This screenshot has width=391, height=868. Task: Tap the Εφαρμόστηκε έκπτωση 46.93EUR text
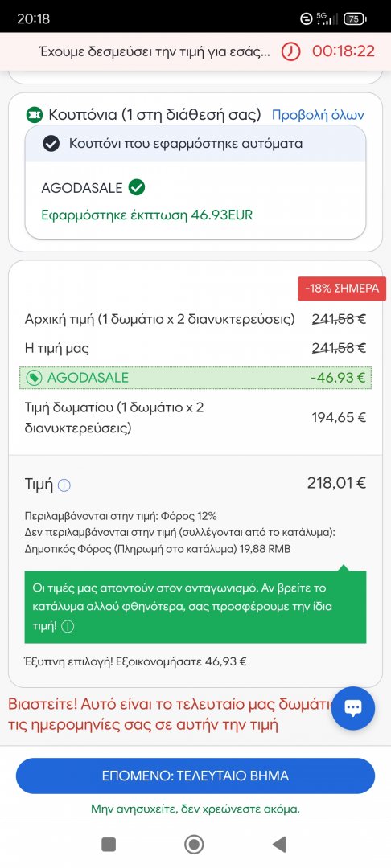(x=146, y=215)
